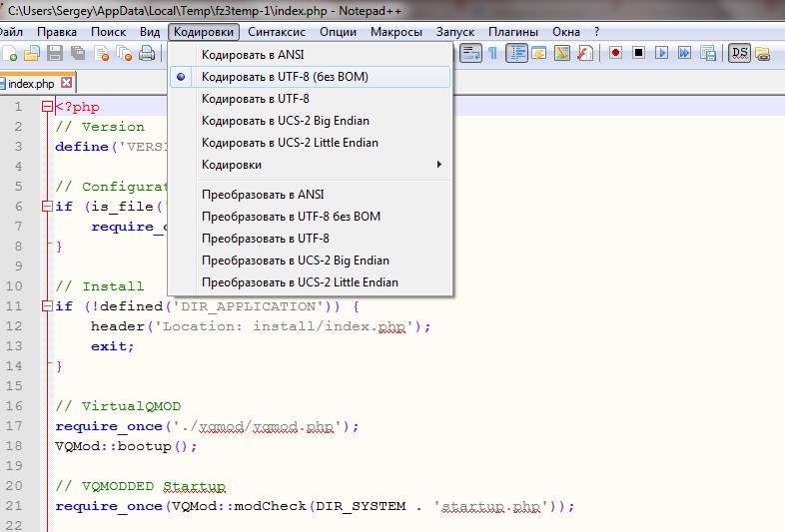Open the Опции menu
Image resolution: width=785 pixels, height=532 pixels.
pyautogui.click(x=338, y=32)
